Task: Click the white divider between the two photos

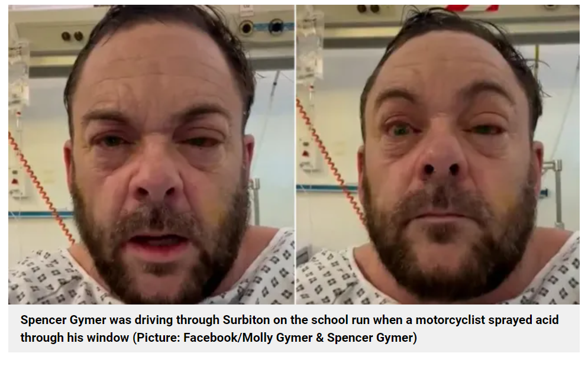Action: coord(296,154)
